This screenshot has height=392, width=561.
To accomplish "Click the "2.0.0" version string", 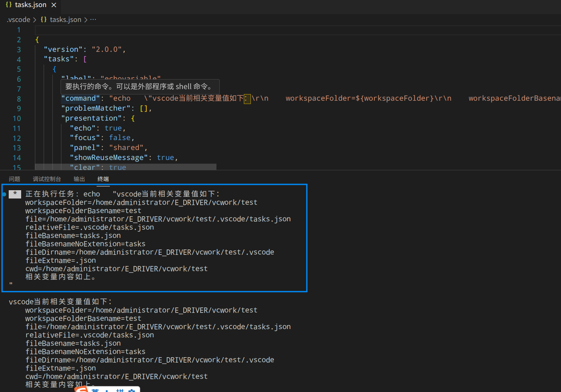I will (107, 49).
